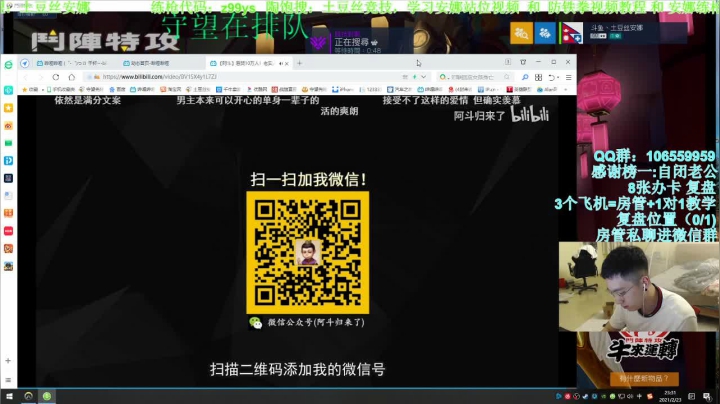The height and width of the screenshot is (404, 720).
Task: Add a sidebar app with plus icon
Action: 8,361
